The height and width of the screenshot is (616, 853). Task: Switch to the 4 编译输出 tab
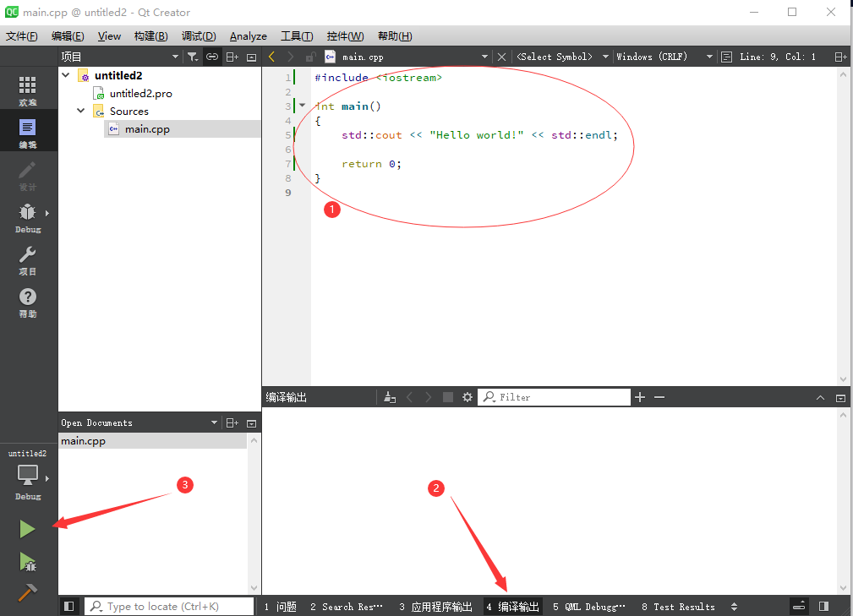[x=513, y=606]
